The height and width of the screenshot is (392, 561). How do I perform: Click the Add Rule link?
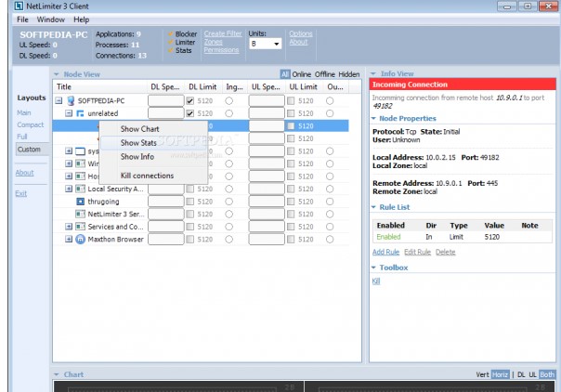(385, 252)
